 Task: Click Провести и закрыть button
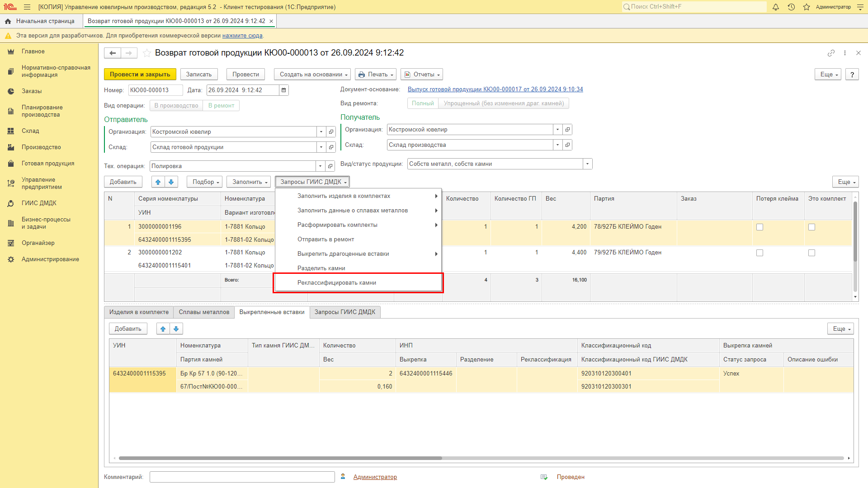pos(140,75)
